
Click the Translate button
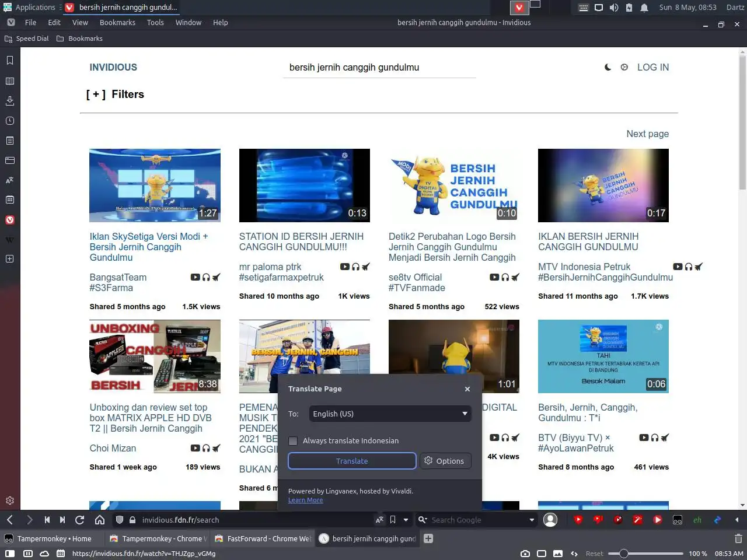(352, 461)
